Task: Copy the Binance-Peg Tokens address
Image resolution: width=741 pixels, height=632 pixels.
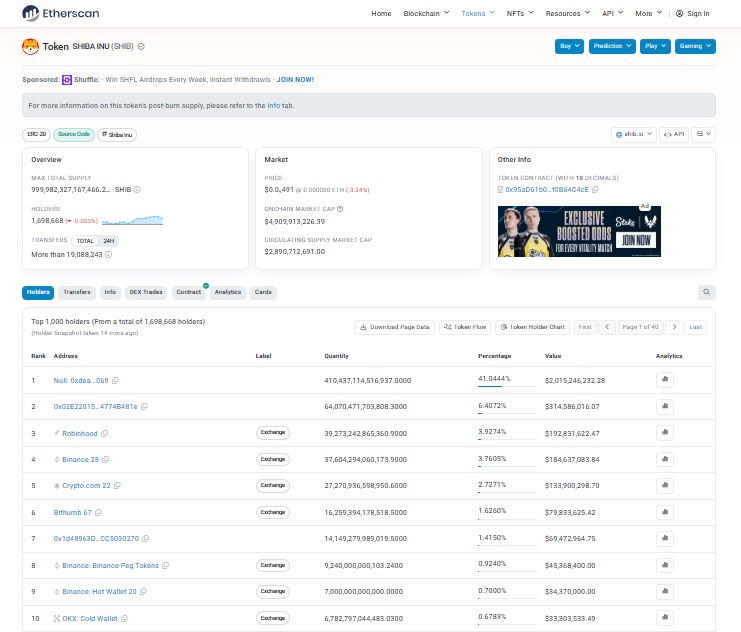Action: (165, 565)
